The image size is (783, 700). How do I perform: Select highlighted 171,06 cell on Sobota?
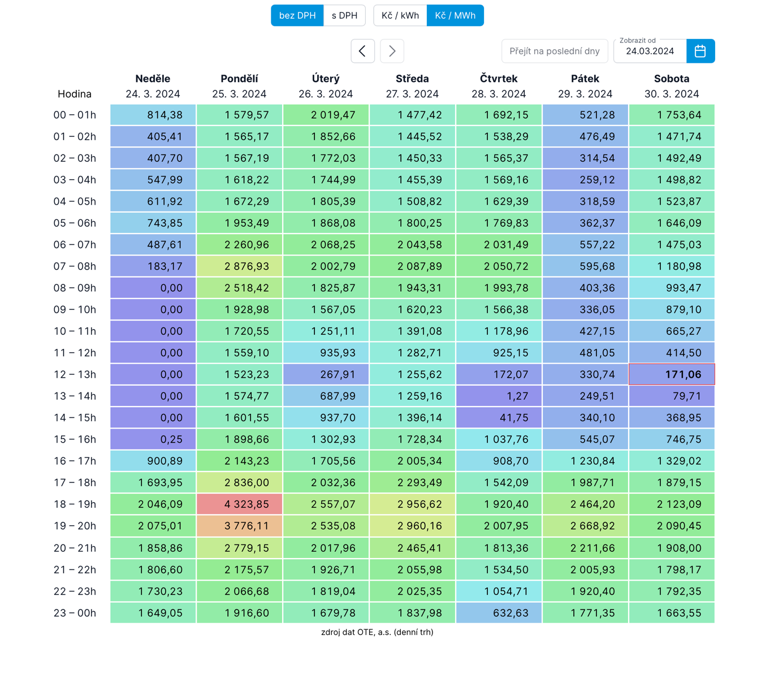point(672,374)
